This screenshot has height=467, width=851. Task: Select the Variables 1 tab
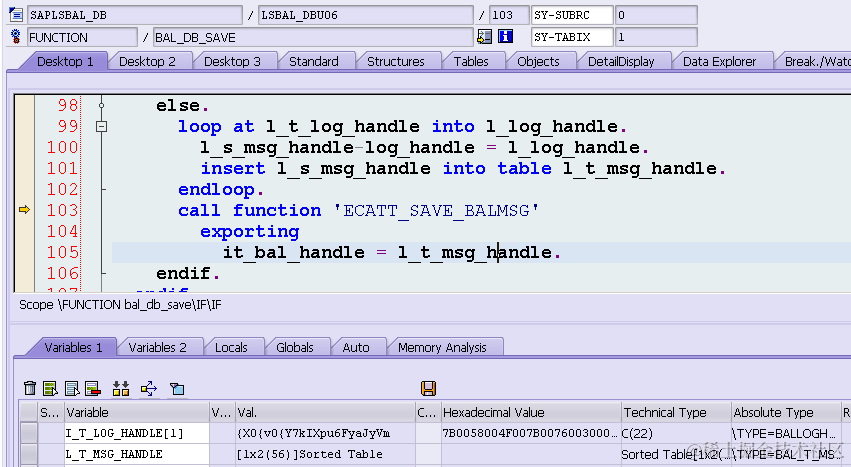point(73,348)
